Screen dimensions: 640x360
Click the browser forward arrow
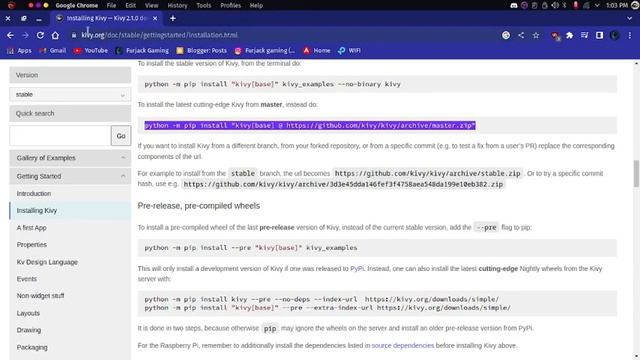[x=25, y=36]
